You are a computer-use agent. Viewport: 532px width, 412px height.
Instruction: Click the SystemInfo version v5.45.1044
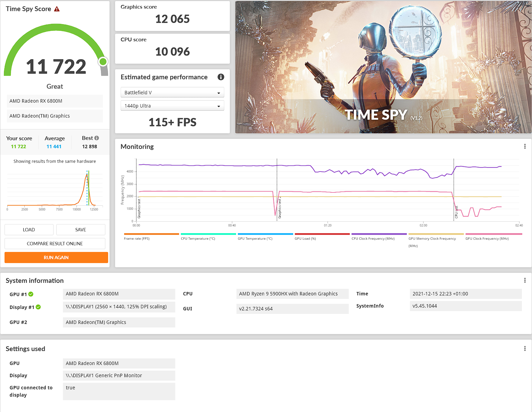pos(466,306)
